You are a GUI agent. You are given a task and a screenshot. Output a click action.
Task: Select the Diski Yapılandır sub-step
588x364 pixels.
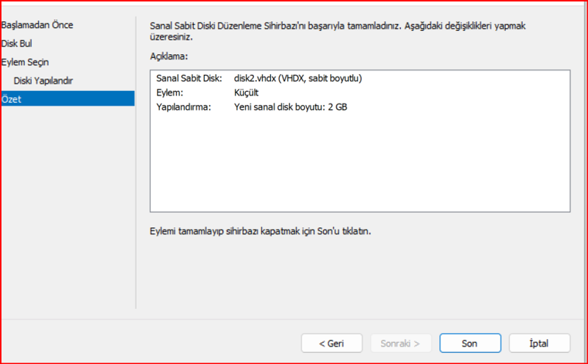[x=43, y=80]
